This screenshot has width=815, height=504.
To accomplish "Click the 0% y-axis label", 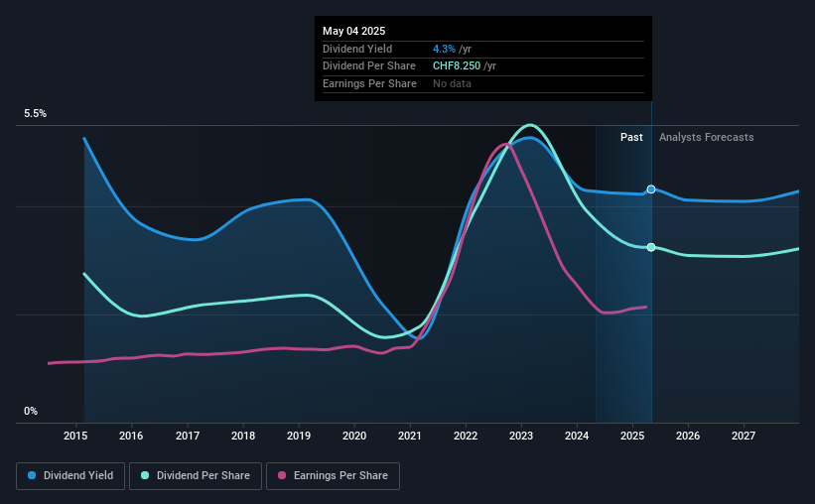I will point(31,411).
